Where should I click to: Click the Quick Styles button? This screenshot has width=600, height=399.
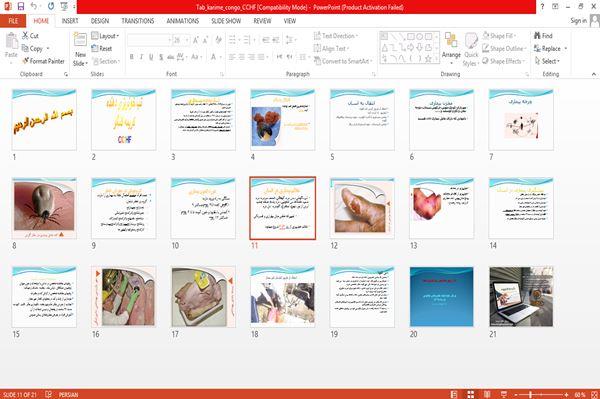[471, 50]
